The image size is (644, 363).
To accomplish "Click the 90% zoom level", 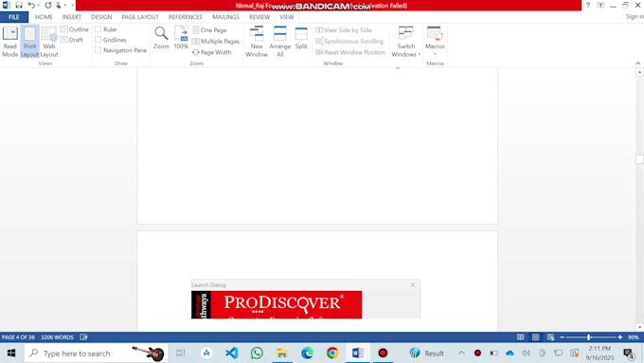I will [634, 337].
